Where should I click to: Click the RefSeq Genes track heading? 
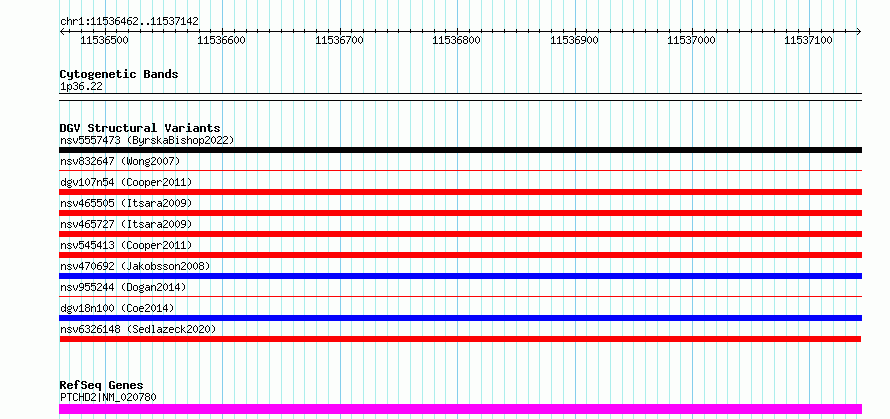(x=102, y=386)
